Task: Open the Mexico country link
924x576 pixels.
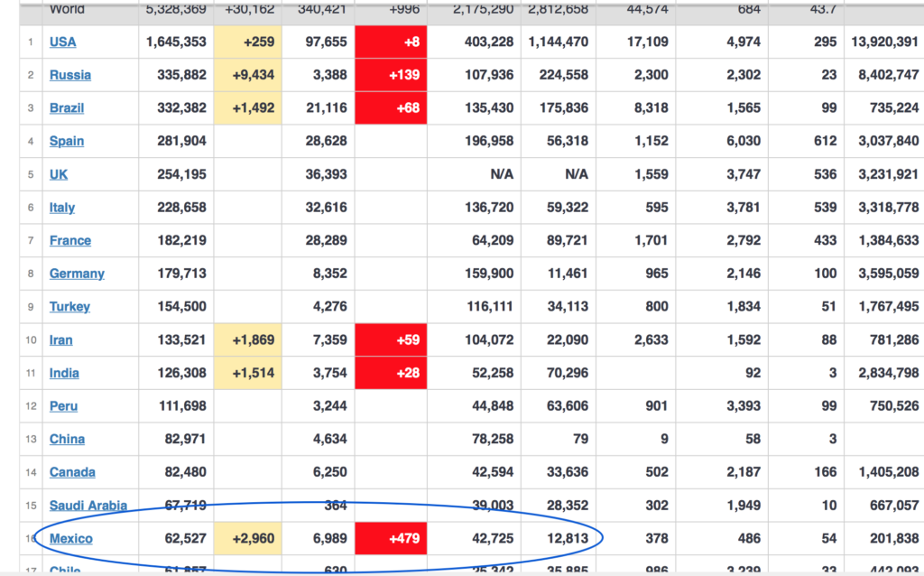Action: [70, 538]
